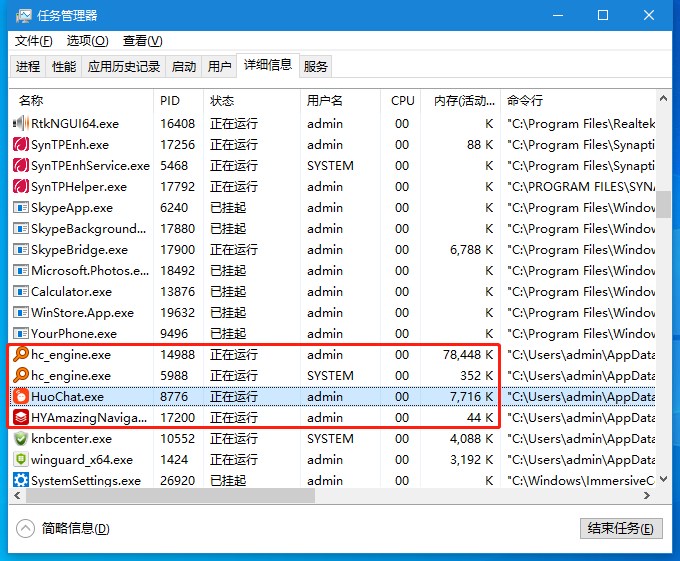The width and height of the screenshot is (680, 561).
Task: Switch to the 启动 tab
Action: (184, 67)
